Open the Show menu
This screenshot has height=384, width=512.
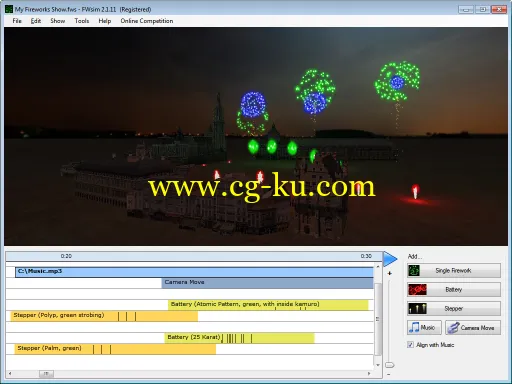click(58, 21)
